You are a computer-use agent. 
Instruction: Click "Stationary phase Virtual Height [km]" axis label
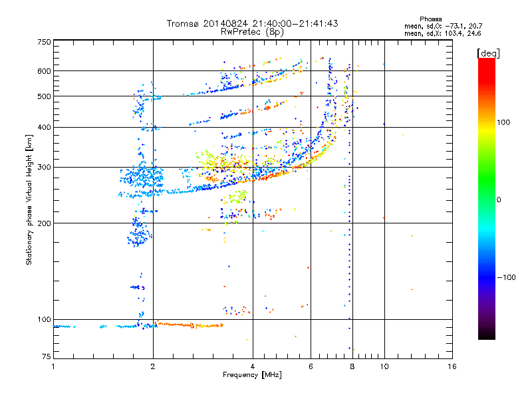(29, 200)
